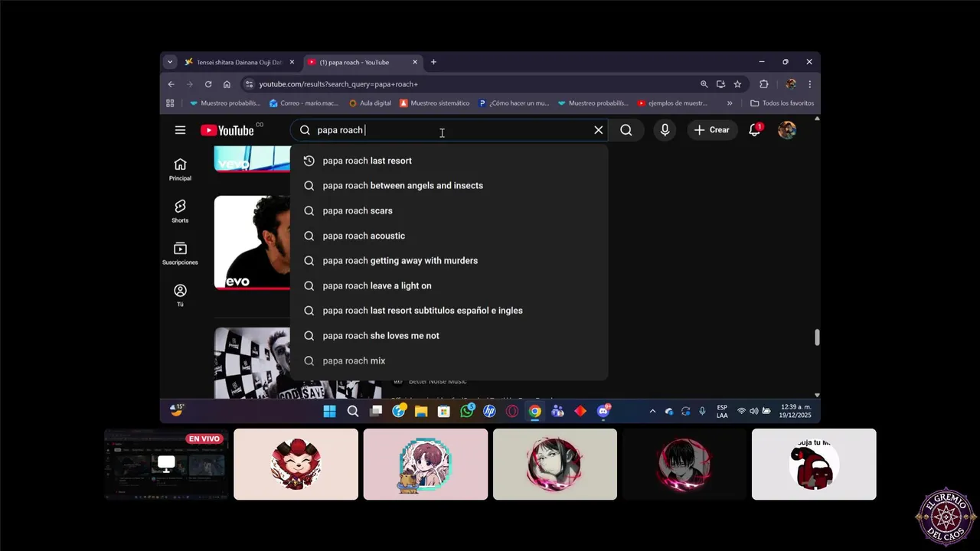This screenshot has height=551, width=980.
Task: Open Correo - mario.mac bookmark
Action: (x=305, y=103)
